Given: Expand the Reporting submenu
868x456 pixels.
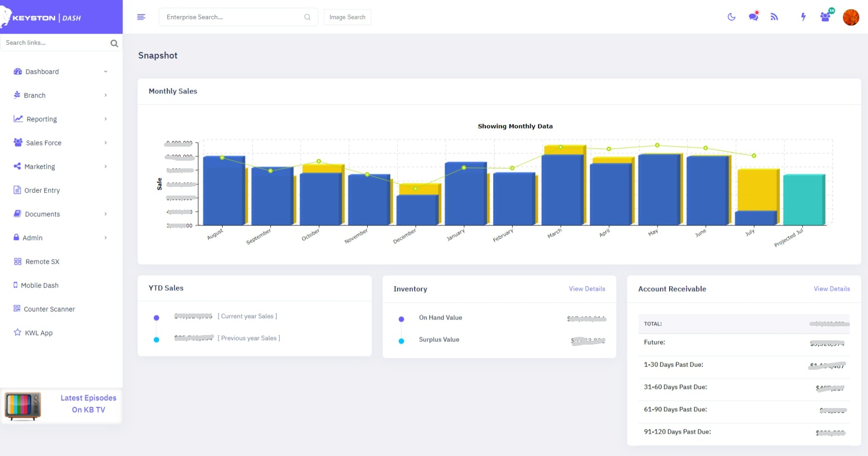Looking at the screenshot, I should (41, 119).
